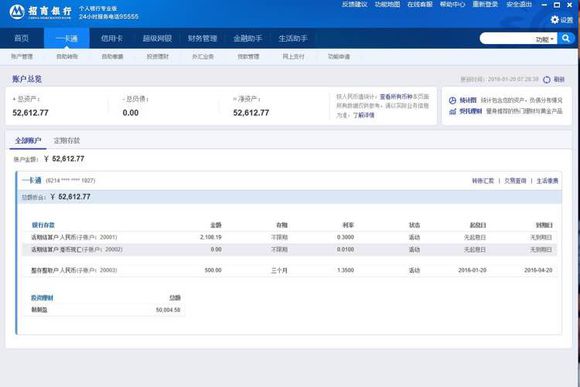Refresh the account overview with the circular icon
The image size is (580, 387).
tap(547, 80)
